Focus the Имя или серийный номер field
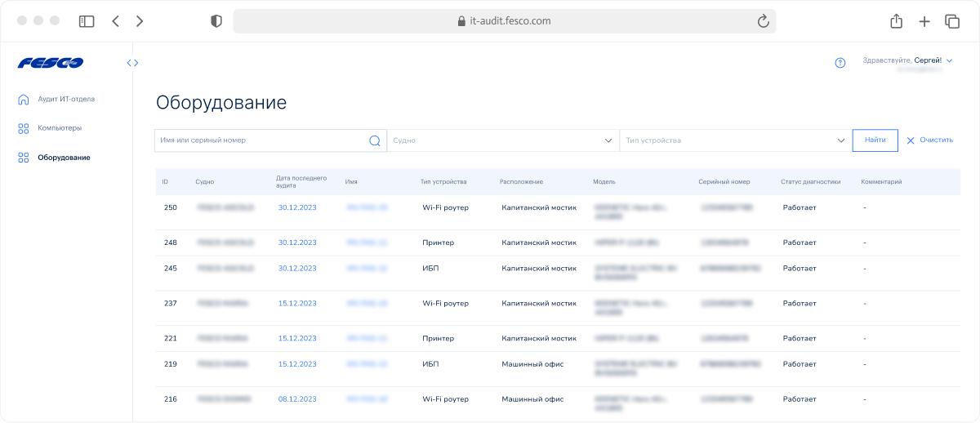This screenshot has height=423, width=980. [x=260, y=140]
